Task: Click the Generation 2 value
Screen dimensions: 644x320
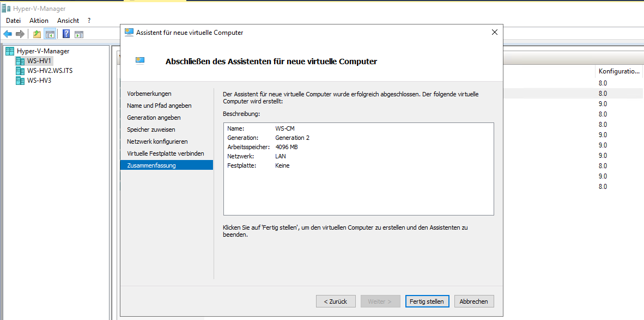Action: (x=293, y=138)
